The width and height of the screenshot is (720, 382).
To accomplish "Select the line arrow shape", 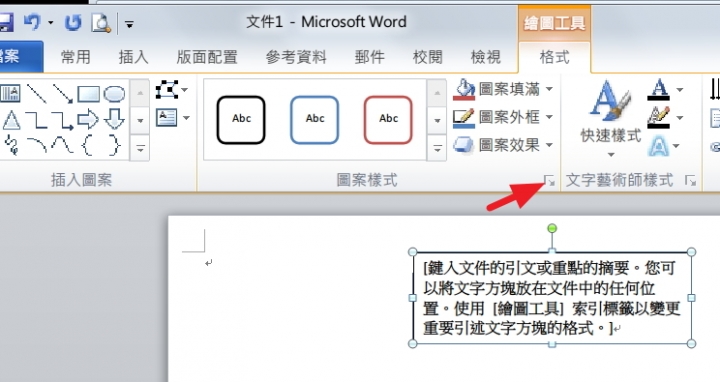I will [62, 93].
